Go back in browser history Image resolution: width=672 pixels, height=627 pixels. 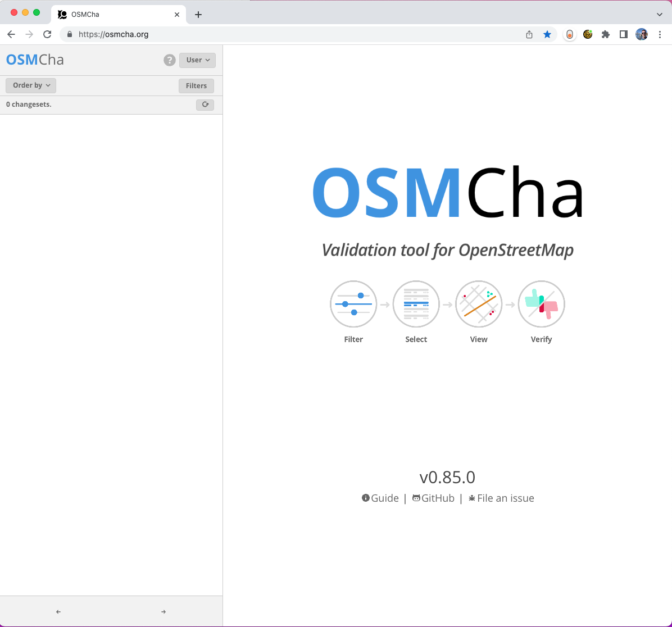tap(11, 34)
